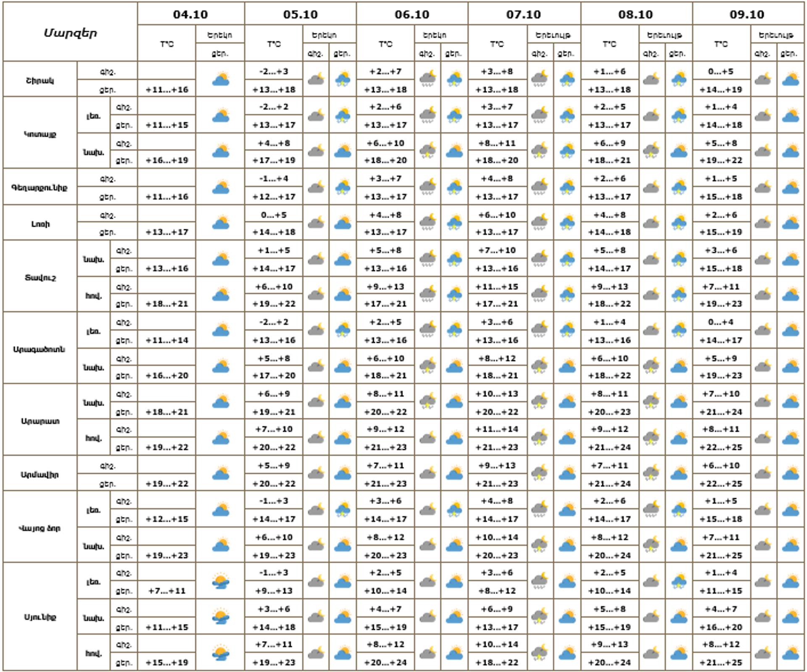Image resolution: width=807 pixels, height=672 pixels.
Task: Click Սյունիք լեռ. 04.10 temperature +7...+11
Action: coord(167,591)
